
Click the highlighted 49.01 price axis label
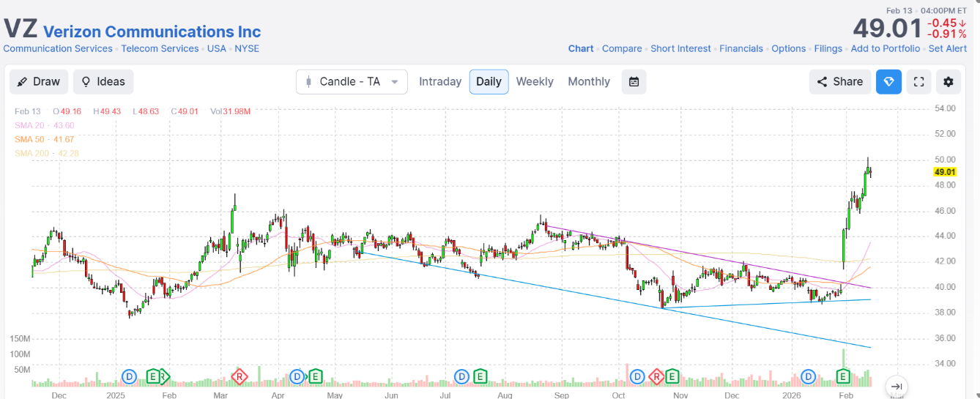945,172
